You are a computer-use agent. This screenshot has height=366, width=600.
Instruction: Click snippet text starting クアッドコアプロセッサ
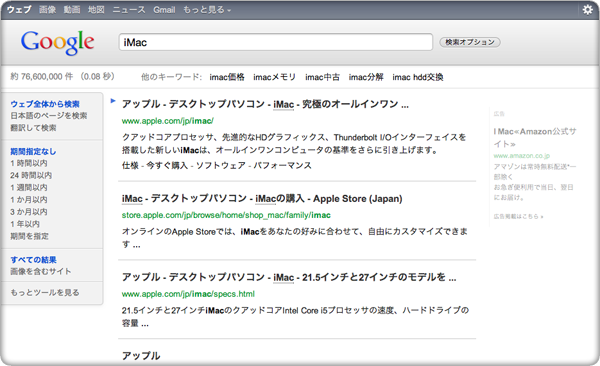coord(294,144)
